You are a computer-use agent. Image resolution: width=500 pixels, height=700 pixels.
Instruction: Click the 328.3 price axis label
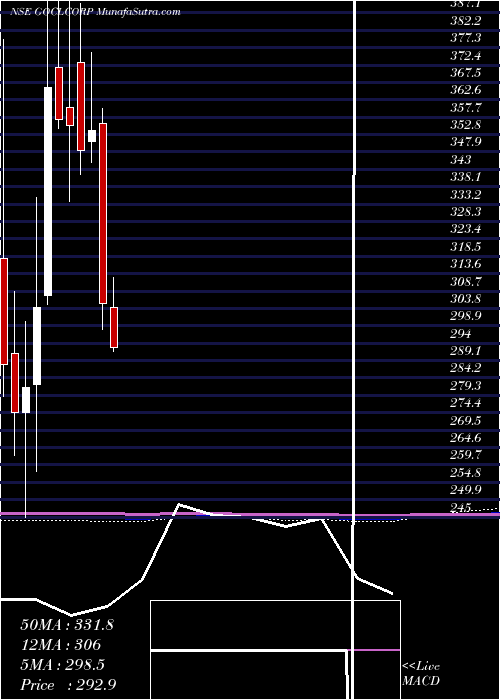coord(466,212)
